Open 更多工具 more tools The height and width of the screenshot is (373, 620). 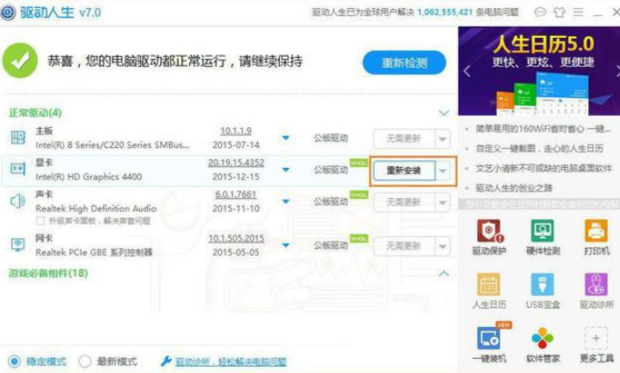click(x=596, y=344)
